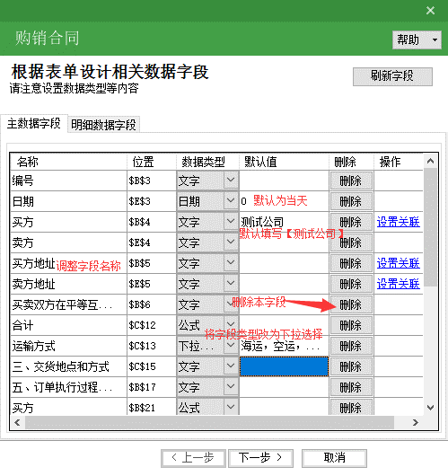The height and width of the screenshot is (476, 448).
Task: Select the 买方地址 name cell
Action: coord(68,263)
